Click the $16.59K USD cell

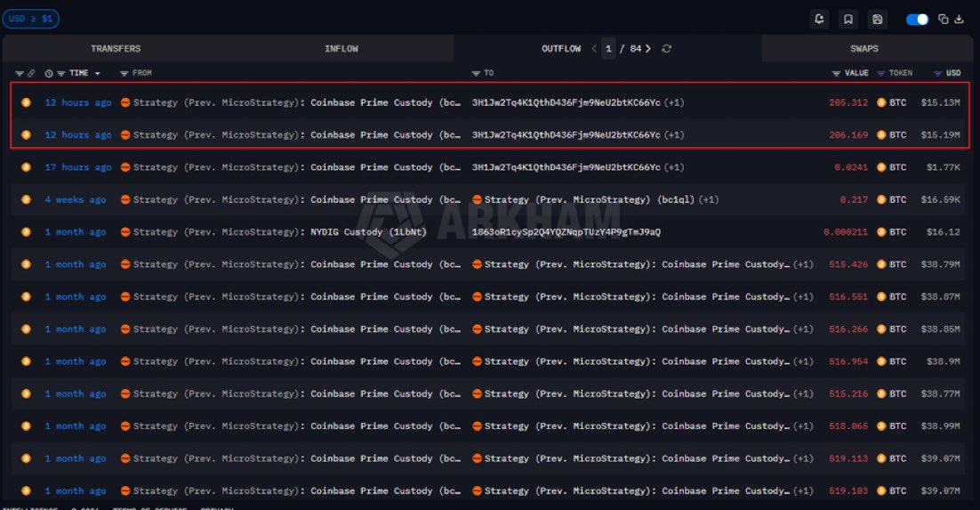point(941,199)
